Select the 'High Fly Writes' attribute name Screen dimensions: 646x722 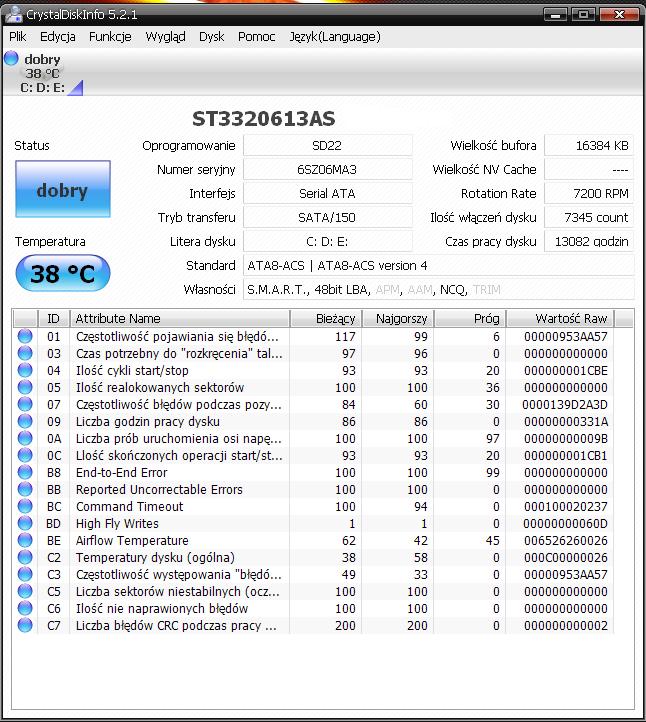pyautogui.click(x=117, y=524)
